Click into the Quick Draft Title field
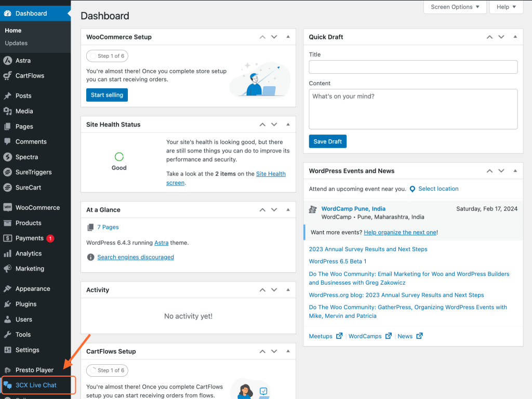The width and height of the screenshot is (532, 399). 413,67
